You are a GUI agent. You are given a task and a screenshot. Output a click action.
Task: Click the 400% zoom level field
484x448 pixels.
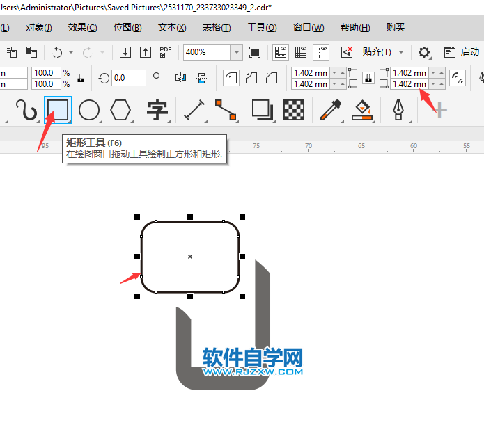pos(207,52)
